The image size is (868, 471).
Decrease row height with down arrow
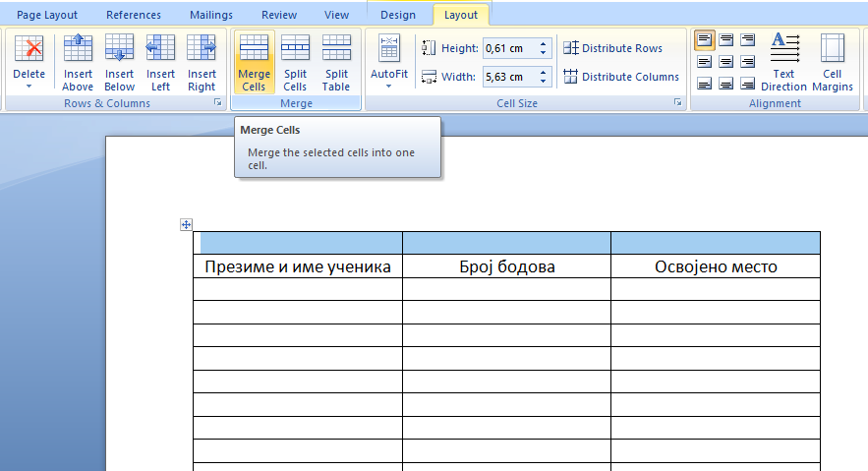[543, 53]
